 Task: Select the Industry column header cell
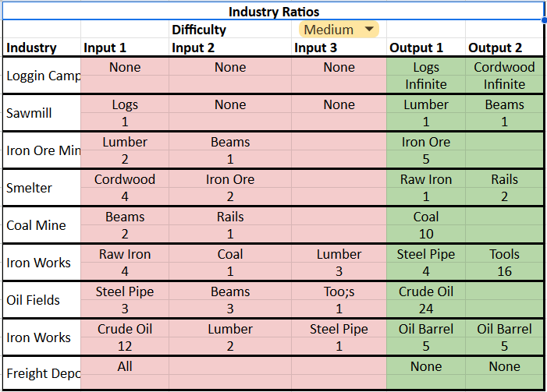click(32, 48)
